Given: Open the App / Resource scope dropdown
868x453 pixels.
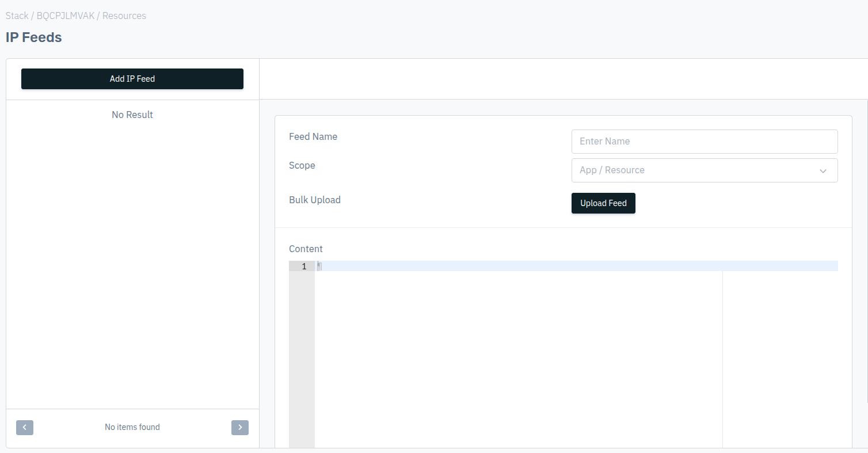Looking at the screenshot, I should click(x=705, y=170).
